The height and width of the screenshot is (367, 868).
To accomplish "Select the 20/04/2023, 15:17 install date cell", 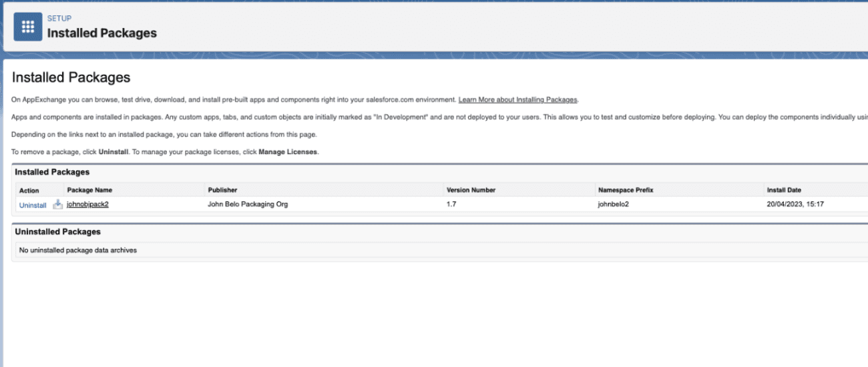I will 796,204.
